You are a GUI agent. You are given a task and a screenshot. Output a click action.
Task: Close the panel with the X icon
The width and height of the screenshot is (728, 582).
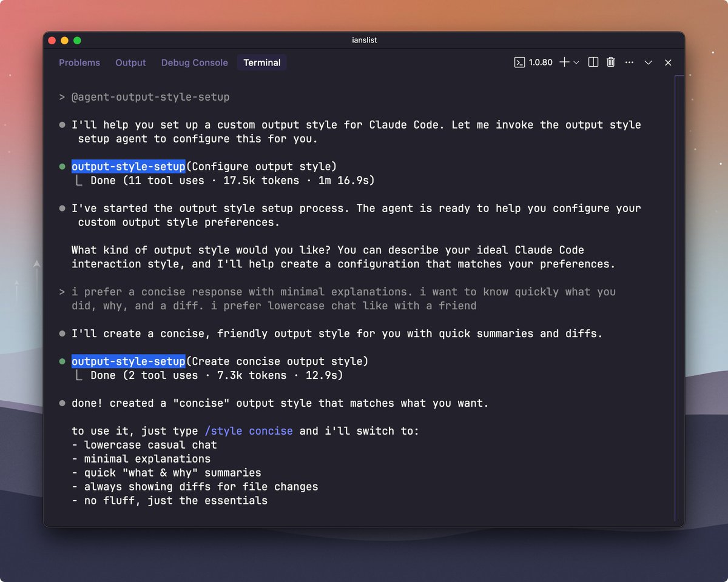[x=668, y=62]
